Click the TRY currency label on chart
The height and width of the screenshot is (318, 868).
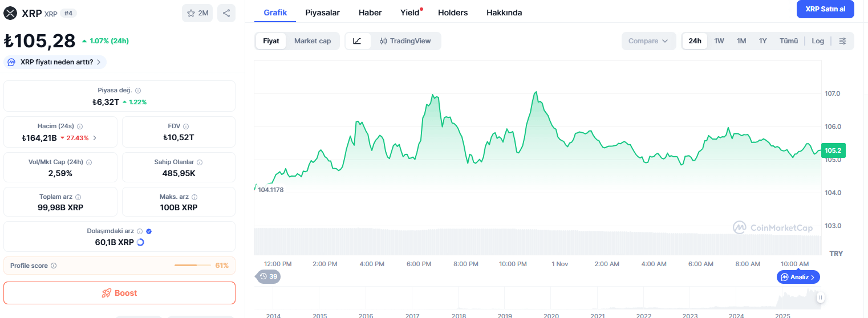(836, 253)
